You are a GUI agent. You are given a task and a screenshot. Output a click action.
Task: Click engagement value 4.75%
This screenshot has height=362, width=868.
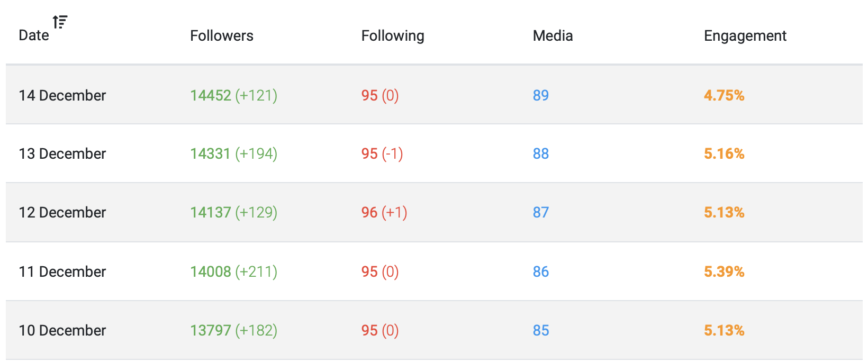(724, 95)
